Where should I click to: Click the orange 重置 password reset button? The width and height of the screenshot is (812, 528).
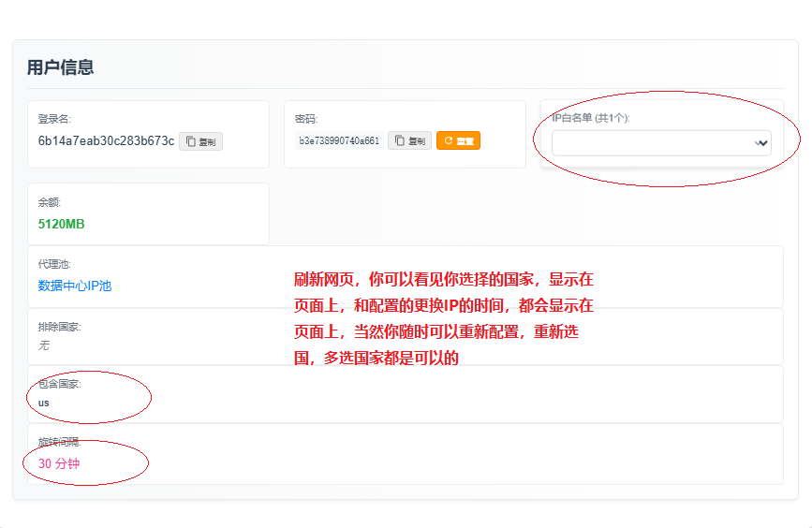(x=458, y=140)
